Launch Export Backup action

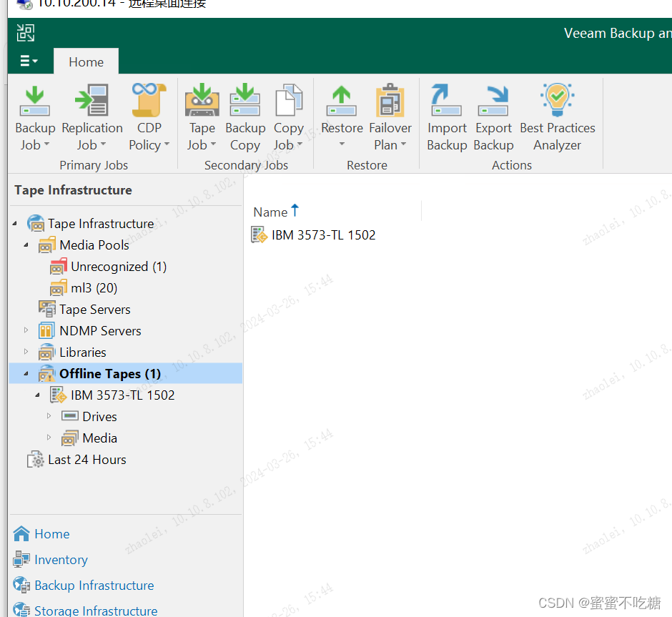[x=493, y=117]
